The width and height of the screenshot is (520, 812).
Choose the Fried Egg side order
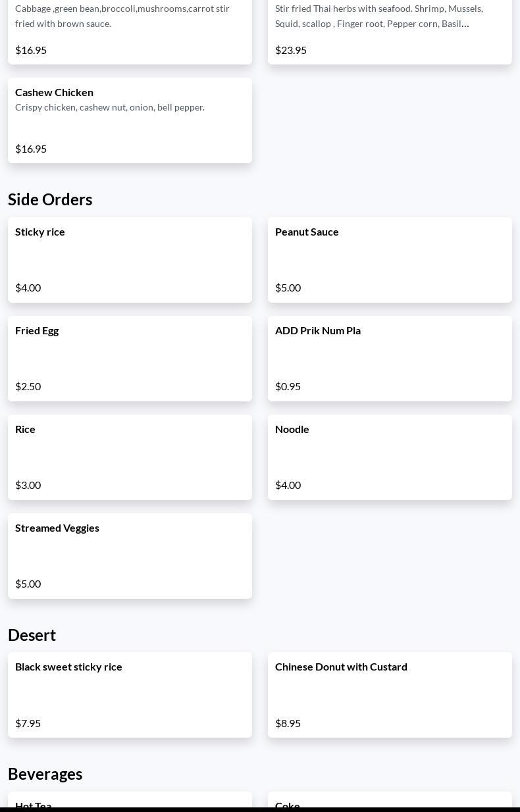pyautogui.click(x=130, y=358)
